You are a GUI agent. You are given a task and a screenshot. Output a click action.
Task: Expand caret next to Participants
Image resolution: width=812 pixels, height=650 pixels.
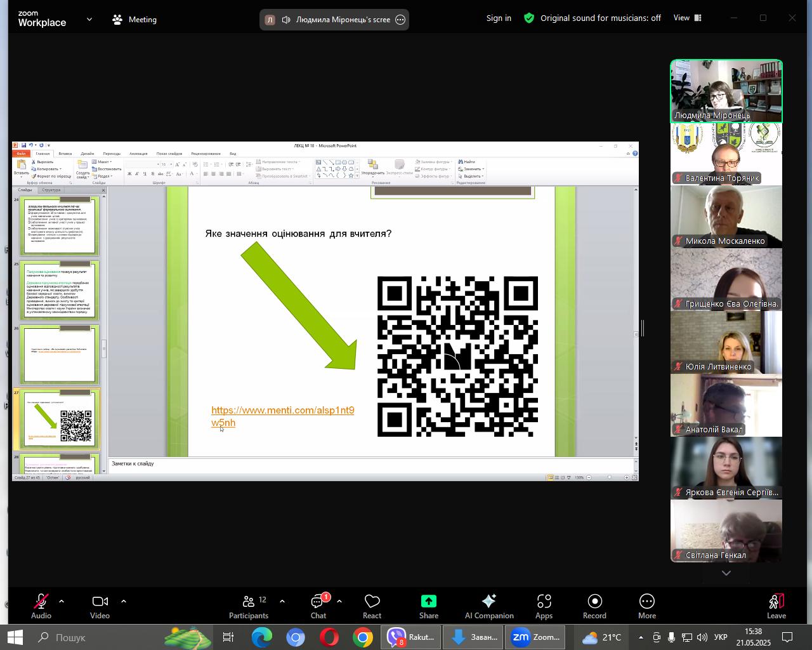[282, 601]
